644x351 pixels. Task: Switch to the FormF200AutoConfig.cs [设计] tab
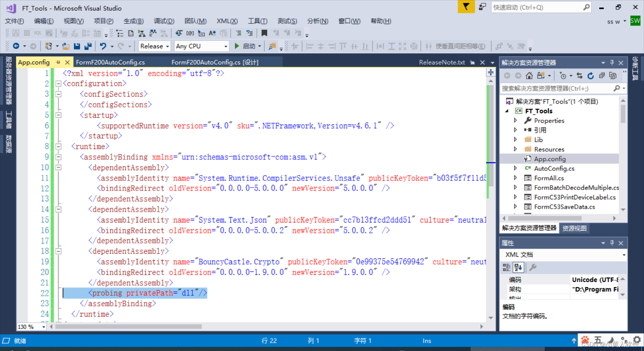click(215, 62)
